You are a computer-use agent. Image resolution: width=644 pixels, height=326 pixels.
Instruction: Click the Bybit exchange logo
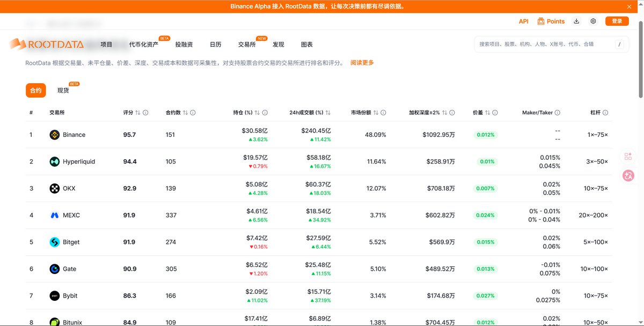[x=54, y=295]
